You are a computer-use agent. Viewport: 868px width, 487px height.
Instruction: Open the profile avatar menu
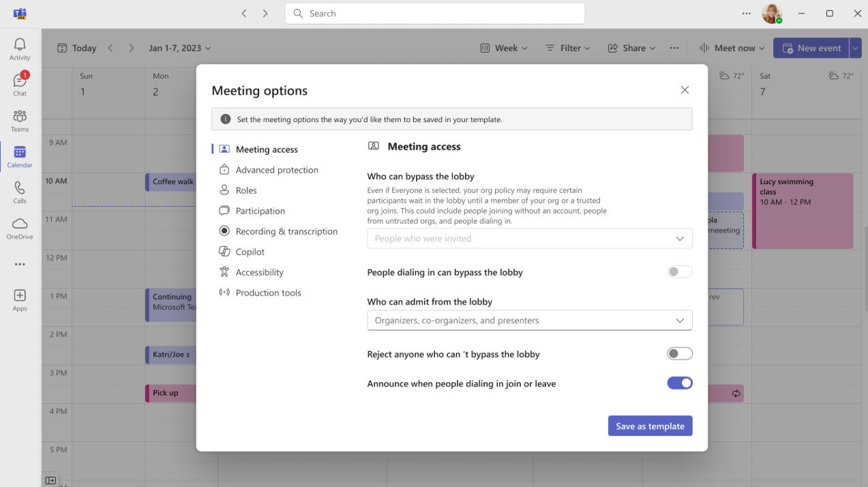coord(772,13)
